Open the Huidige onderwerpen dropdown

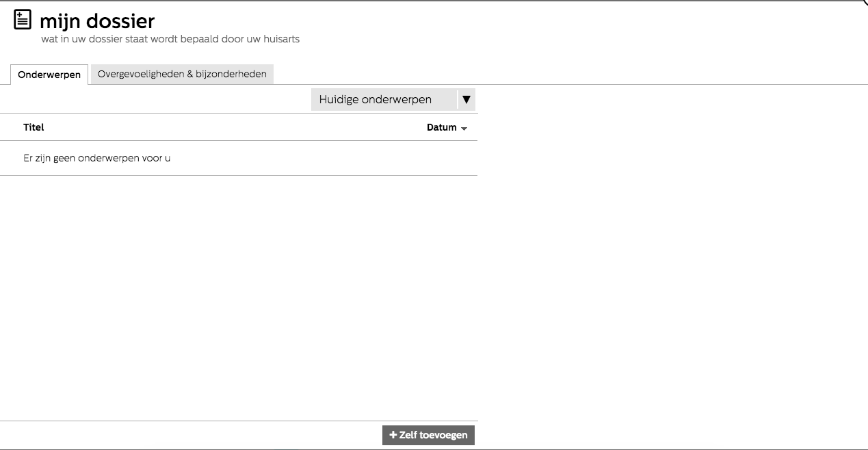[x=384, y=100]
